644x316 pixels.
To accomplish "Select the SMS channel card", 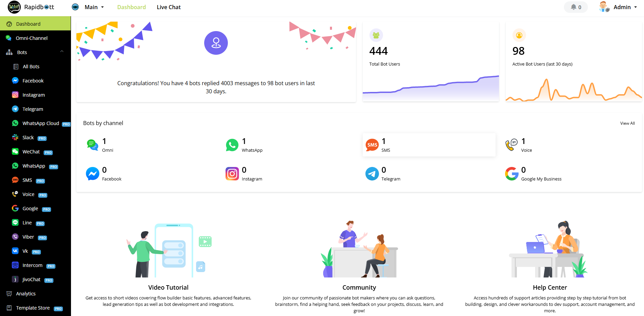I will coord(429,145).
